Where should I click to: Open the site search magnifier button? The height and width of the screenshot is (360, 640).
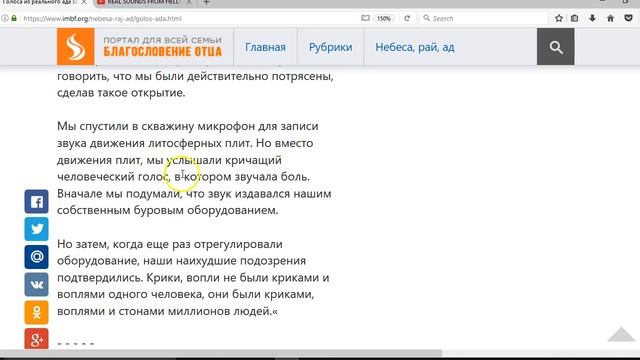[x=556, y=47]
